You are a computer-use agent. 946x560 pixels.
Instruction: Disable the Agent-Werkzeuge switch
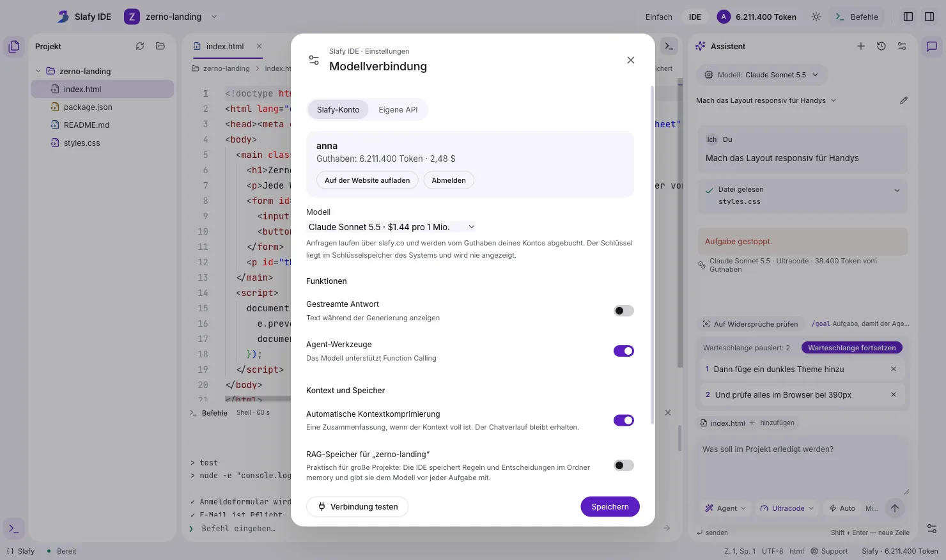click(x=624, y=351)
